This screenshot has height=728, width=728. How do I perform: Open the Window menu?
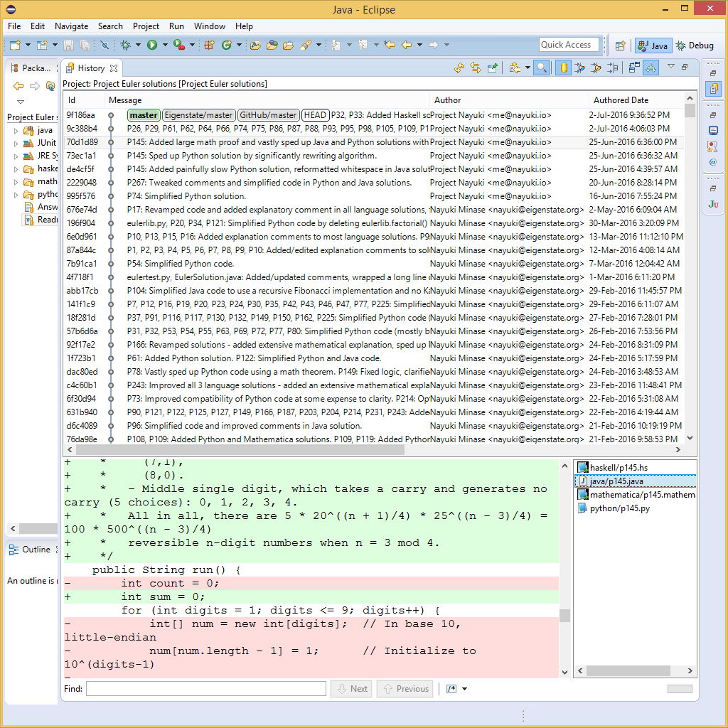coord(210,26)
